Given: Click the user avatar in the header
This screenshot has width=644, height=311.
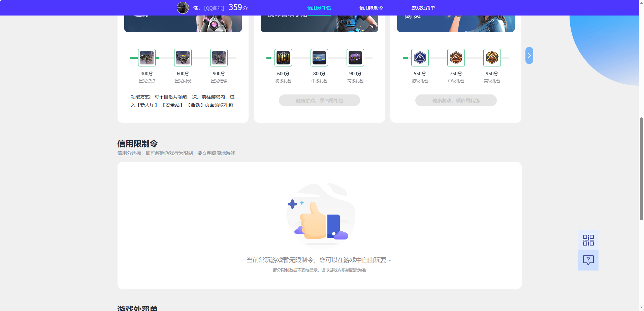Looking at the screenshot, I should pyautogui.click(x=183, y=8).
